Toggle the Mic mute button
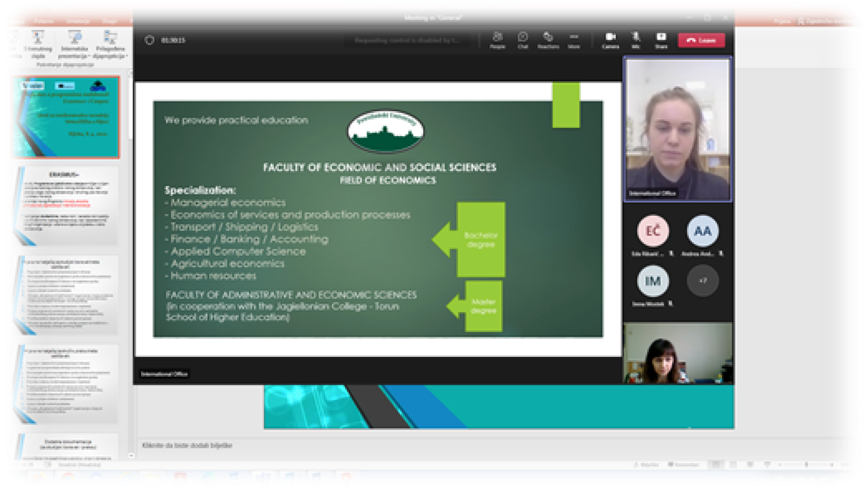This screenshot has height=488, width=868. pyautogui.click(x=636, y=39)
